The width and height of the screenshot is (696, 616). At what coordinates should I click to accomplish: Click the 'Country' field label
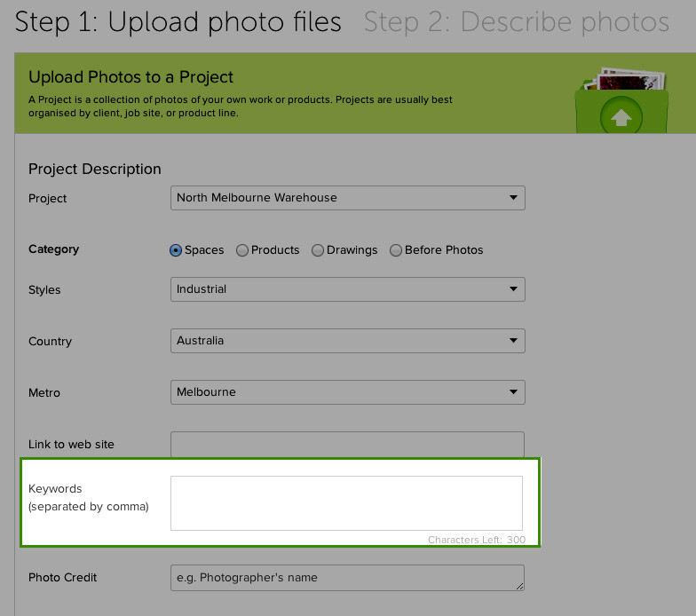coord(50,341)
